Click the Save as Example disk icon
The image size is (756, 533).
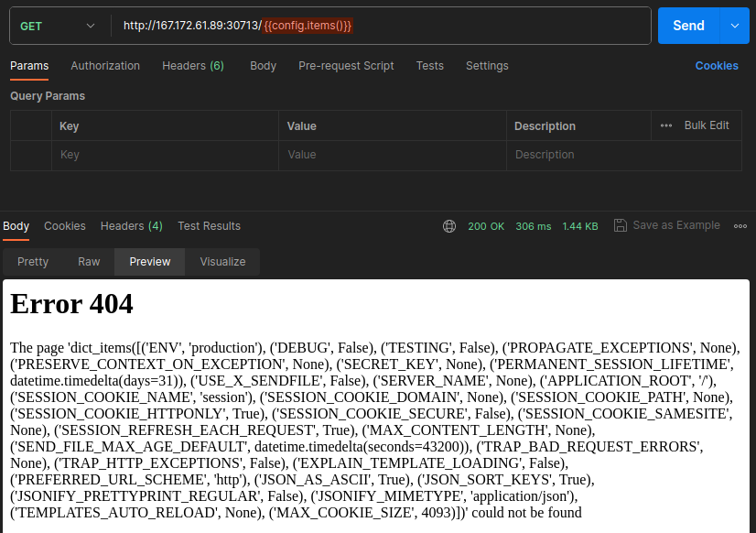click(620, 225)
